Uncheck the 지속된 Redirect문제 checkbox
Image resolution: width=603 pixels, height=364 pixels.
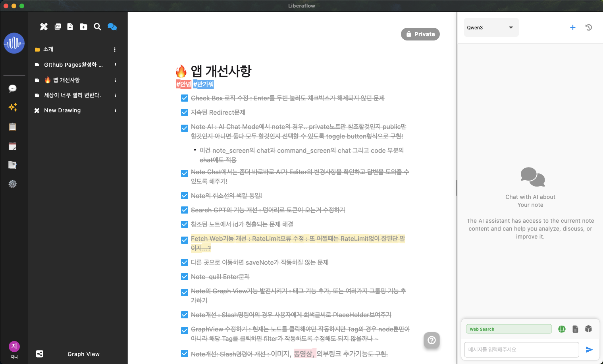[185, 112]
